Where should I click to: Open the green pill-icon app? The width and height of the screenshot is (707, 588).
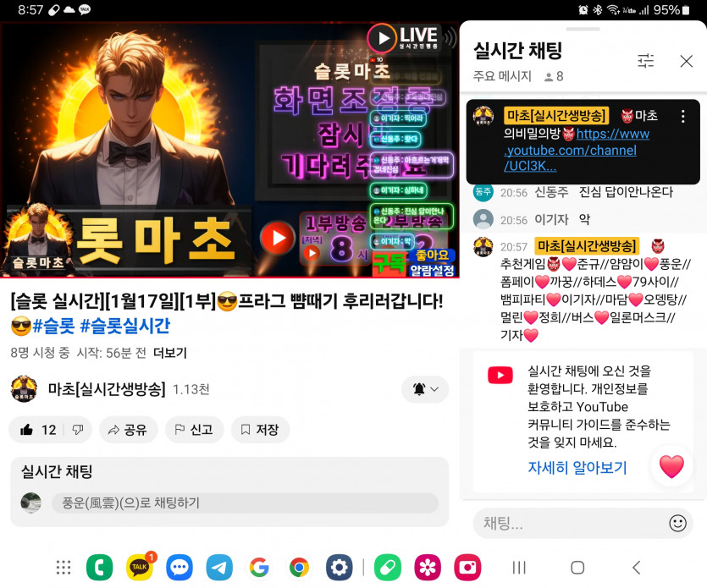pyautogui.click(x=387, y=568)
